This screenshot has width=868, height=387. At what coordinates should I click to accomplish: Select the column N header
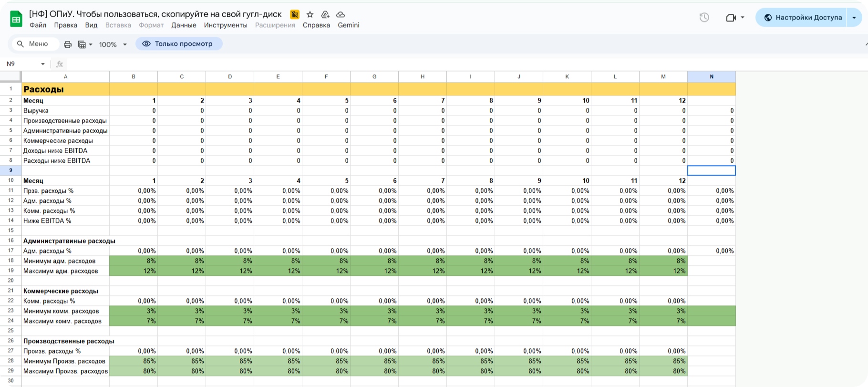[711, 76]
